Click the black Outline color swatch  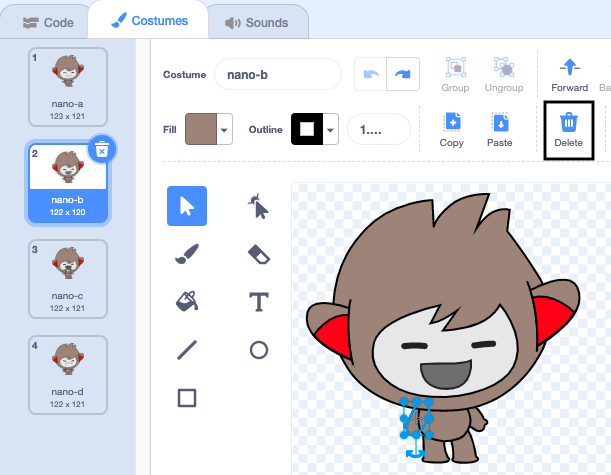pyautogui.click(x=306, y=129)
